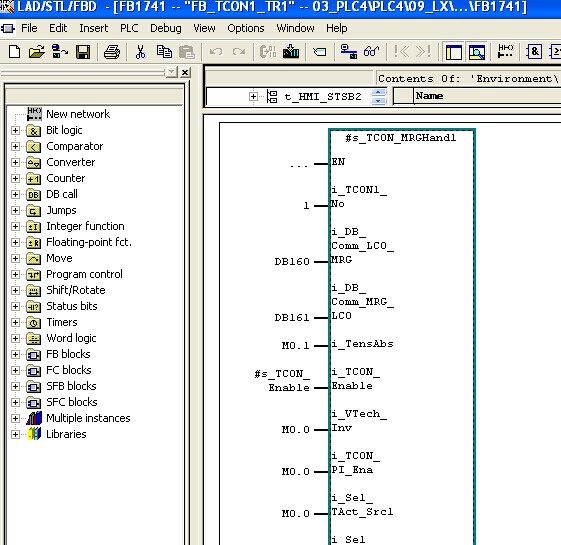Cut selection with the scissors icon
This screenshot has width=561, height=545.
point(140,52)
